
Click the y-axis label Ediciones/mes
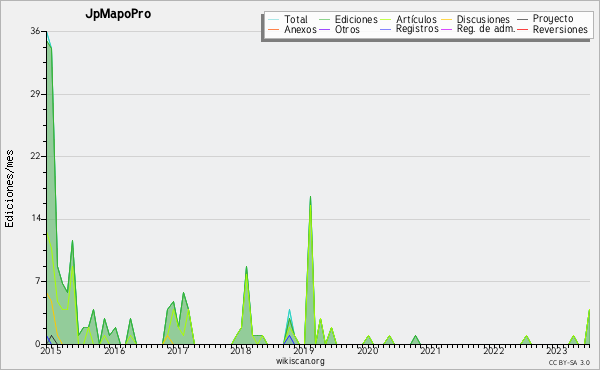pos(9,189)
